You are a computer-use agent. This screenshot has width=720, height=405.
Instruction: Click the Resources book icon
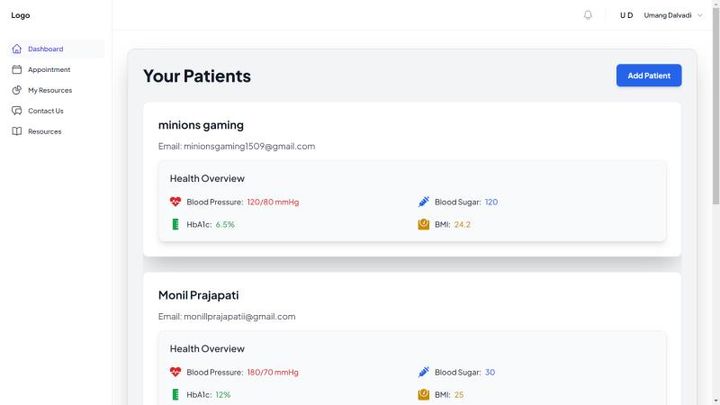17,131
